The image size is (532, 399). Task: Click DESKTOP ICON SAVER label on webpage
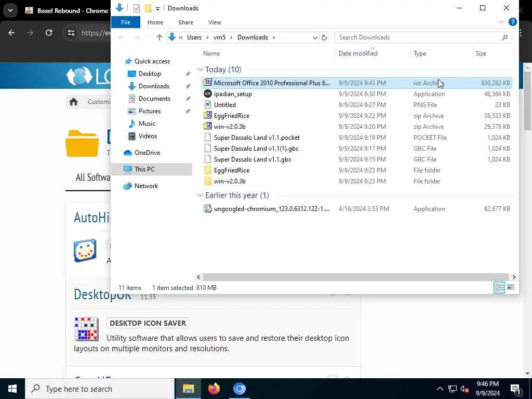[148, 323]
